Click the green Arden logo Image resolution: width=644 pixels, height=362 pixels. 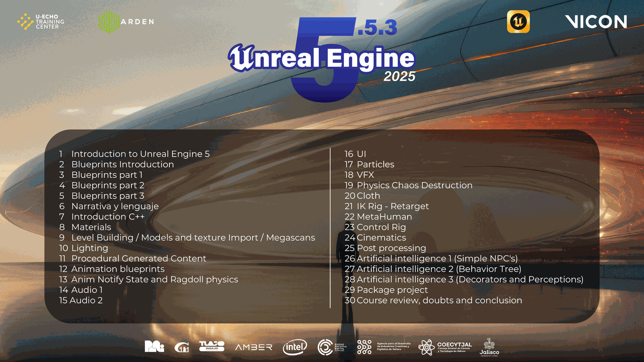[126, 21]
